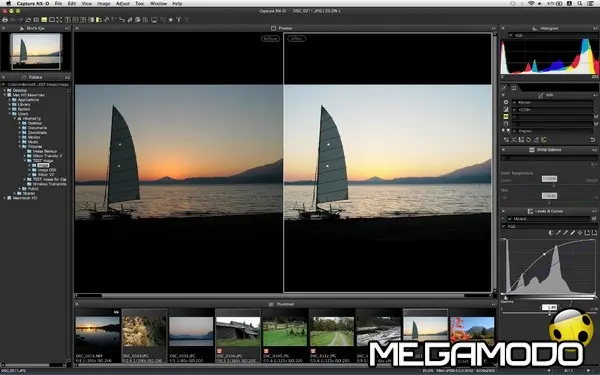600x375 pixels.
Task: Adjust the Gamma slider handle
Action: tap(550, 314)
